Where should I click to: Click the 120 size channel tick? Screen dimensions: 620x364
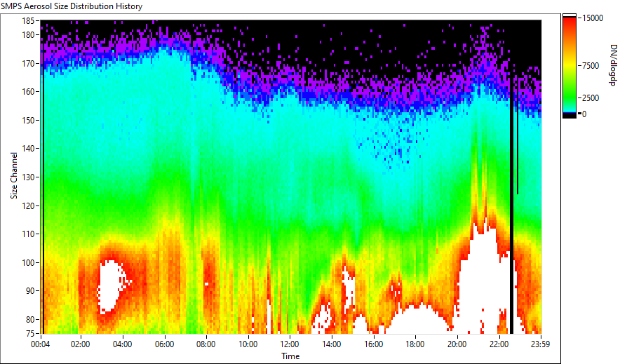tap(29, 206)
